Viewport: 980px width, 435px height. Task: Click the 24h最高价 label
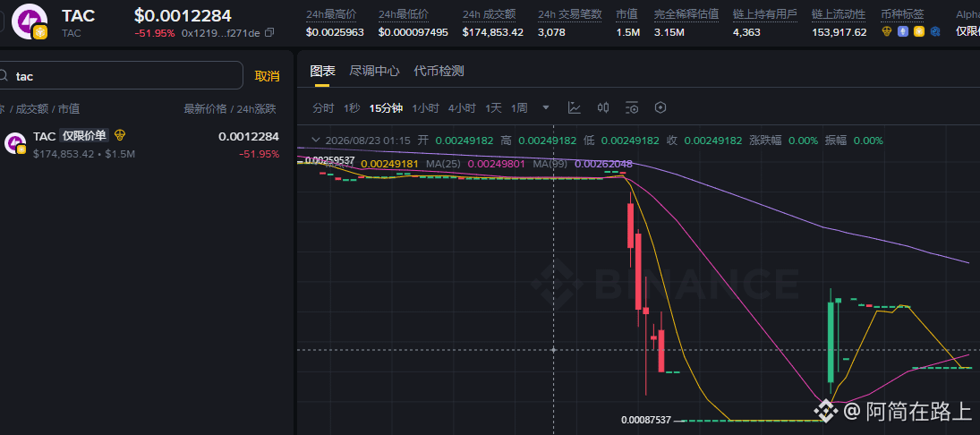click(331, 14)
